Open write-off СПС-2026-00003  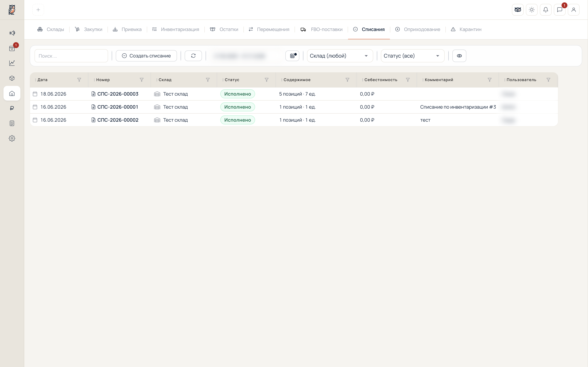(118, 94)
